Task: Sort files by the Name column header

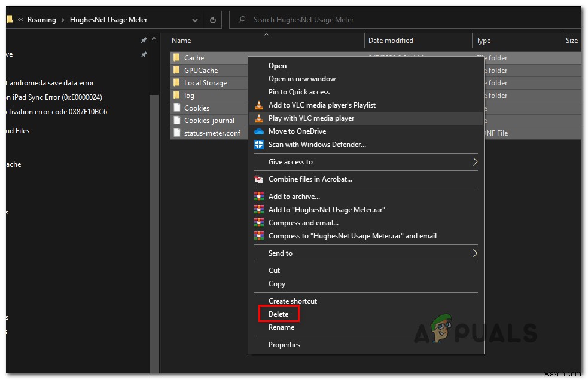Action: (181, 41)
